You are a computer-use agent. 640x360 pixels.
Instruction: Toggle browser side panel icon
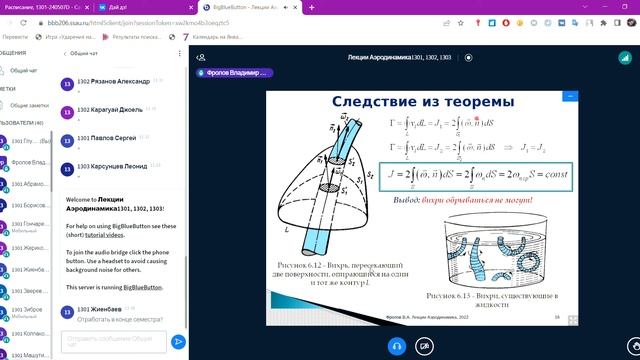tap(617, 23)
